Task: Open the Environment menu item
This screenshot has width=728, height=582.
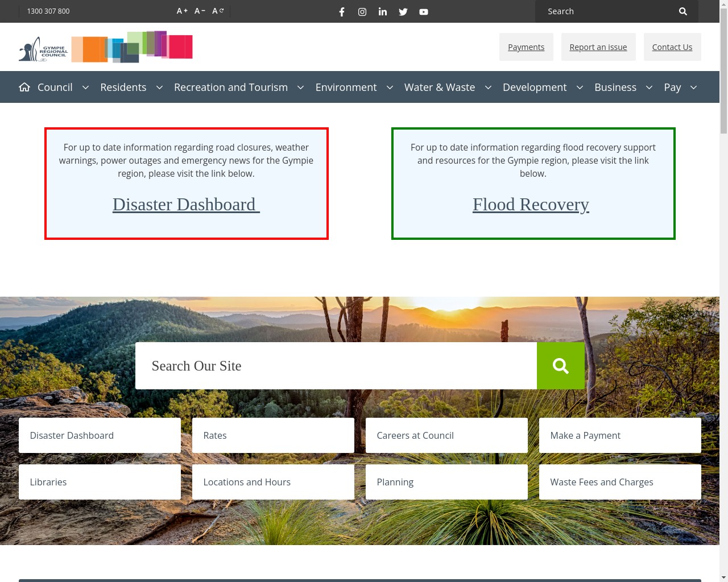Action: [x=346, y=88]
